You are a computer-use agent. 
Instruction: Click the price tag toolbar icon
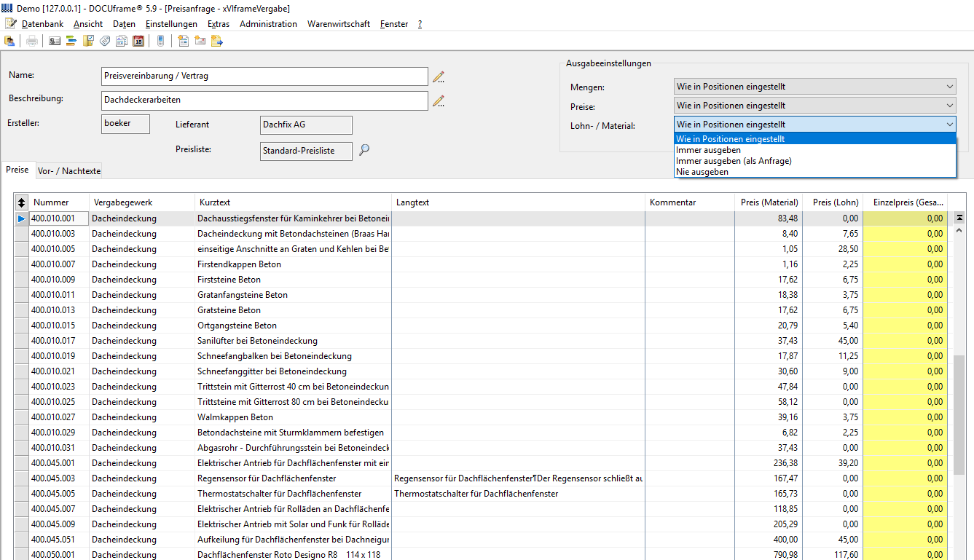[105, 41]
